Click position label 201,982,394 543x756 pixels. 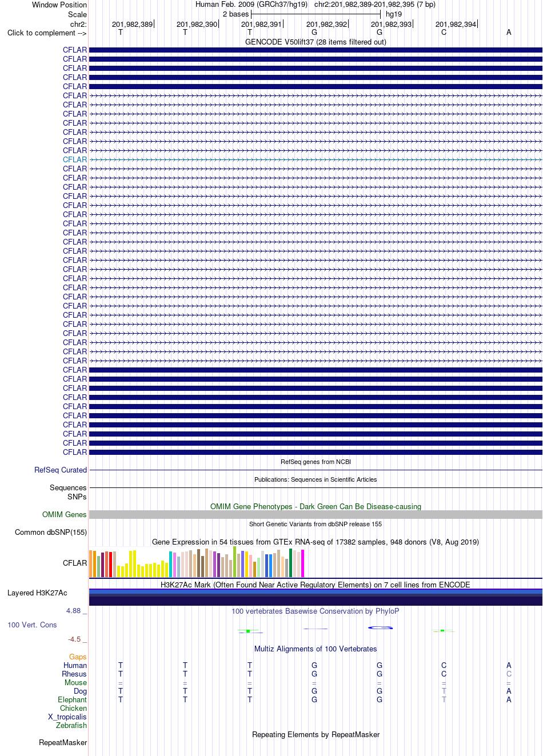coord(456,24)
